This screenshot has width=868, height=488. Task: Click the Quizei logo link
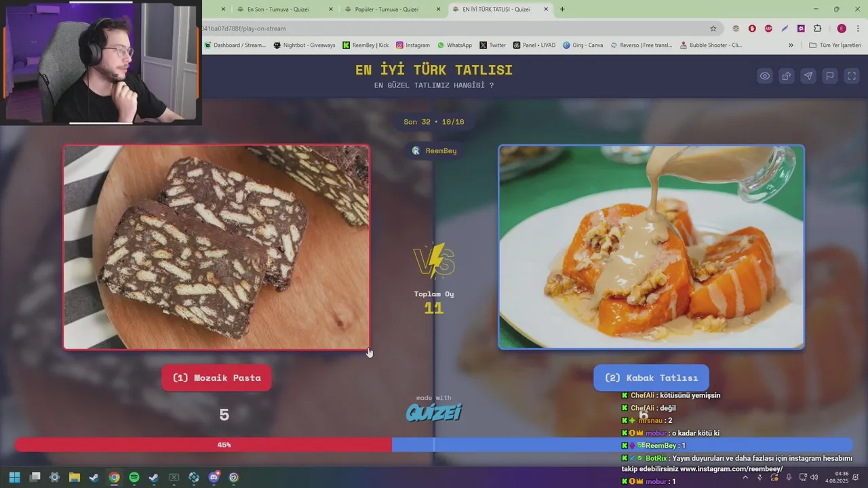(434, 411)
